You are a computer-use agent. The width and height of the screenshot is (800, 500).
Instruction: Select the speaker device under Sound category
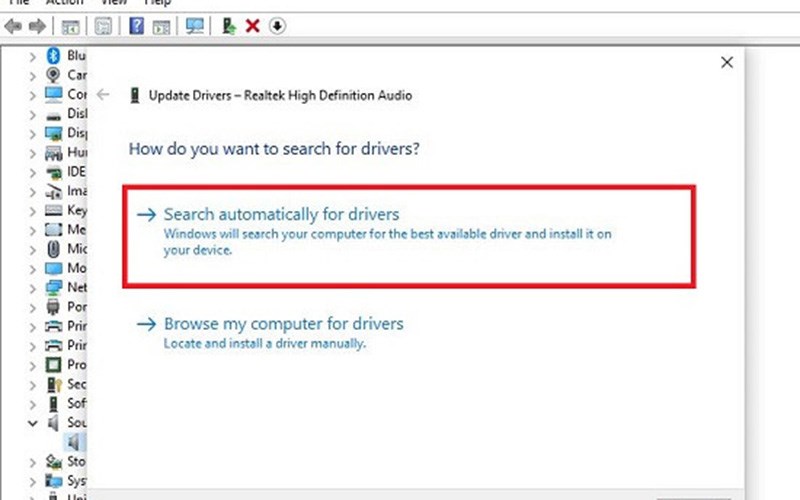[73, 442]
